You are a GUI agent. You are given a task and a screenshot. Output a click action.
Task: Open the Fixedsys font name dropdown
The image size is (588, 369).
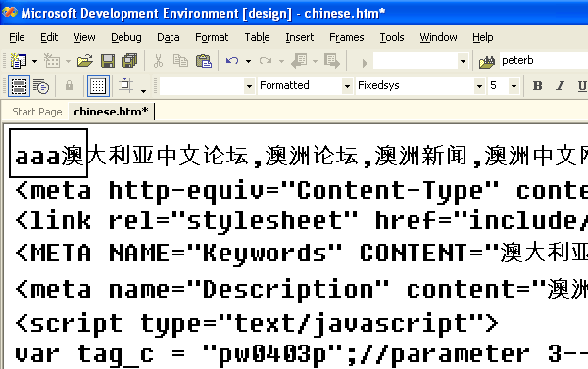479,86
